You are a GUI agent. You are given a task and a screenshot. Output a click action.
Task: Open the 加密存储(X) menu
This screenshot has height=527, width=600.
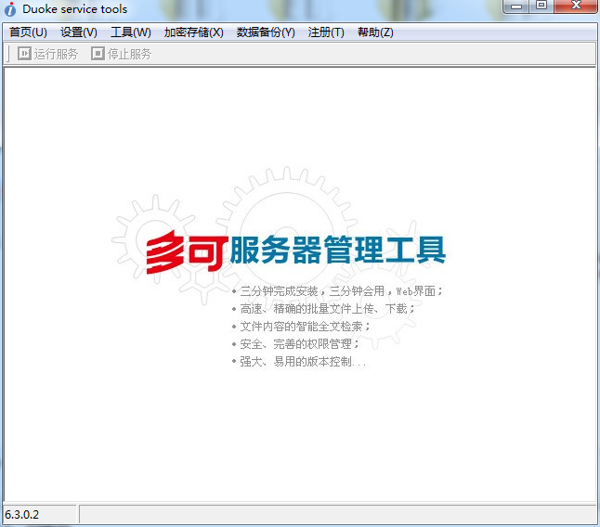click(x=194, y=32)
